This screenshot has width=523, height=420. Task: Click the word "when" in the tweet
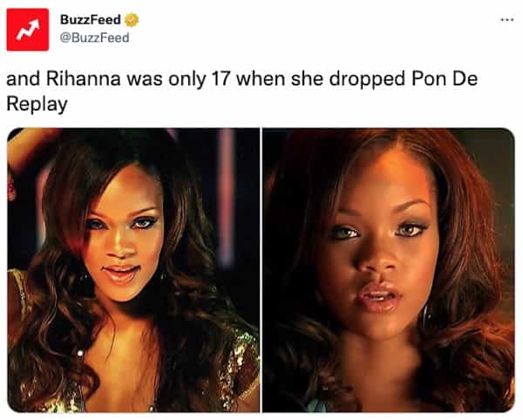coord(261,79)
